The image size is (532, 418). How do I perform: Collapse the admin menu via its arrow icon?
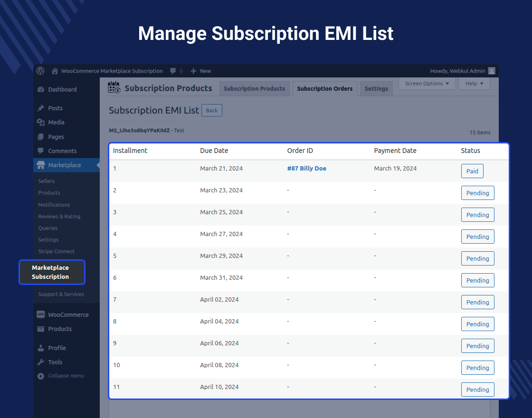coord(41,376)
